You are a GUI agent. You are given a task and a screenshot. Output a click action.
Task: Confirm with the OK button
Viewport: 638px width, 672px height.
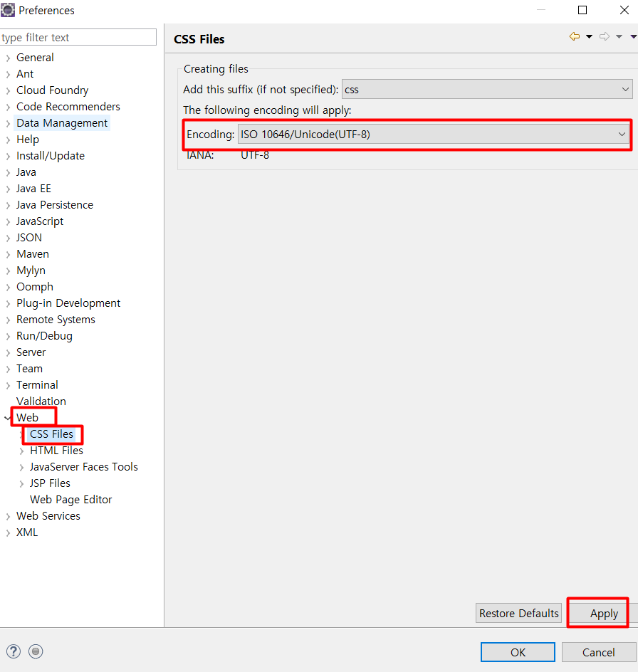(x=518, y=652)
